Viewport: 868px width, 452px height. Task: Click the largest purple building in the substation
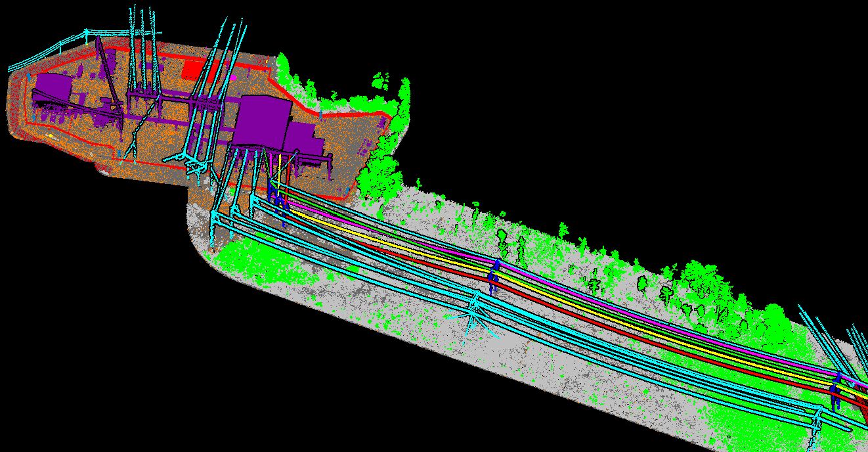tap(262, 120)
